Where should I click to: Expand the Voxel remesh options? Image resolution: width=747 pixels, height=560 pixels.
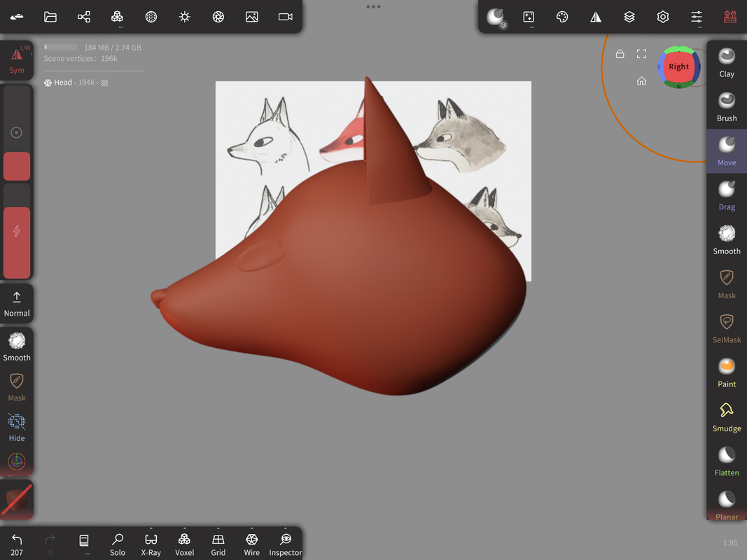185,529
